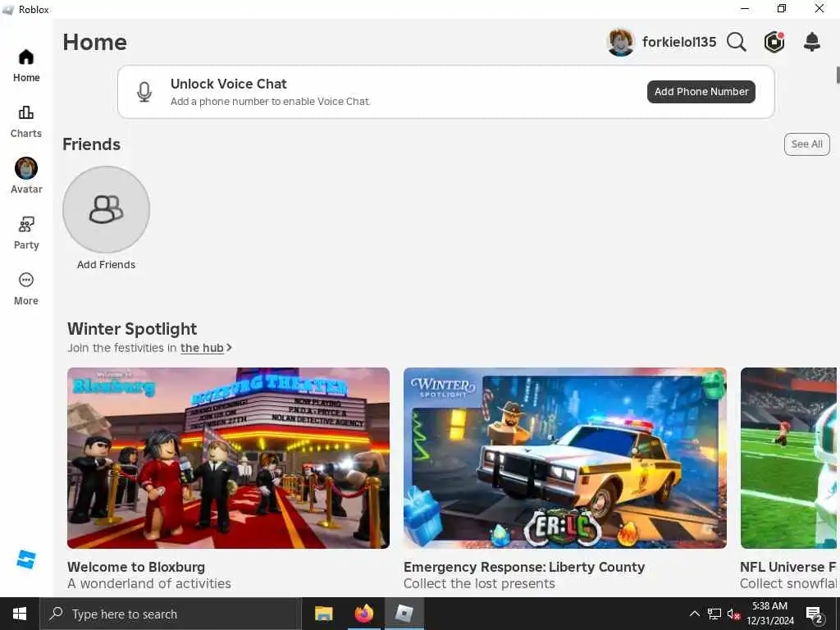Click the network status tray icon
This screenshot has height=630, width=840.
tap(714, 614)
